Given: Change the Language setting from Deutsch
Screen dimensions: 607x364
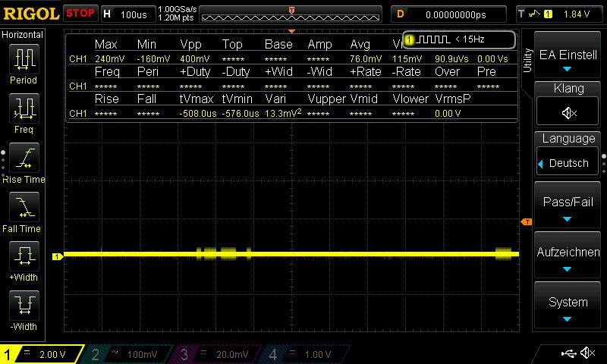Looking at the screenshot, I should point(568,162).
